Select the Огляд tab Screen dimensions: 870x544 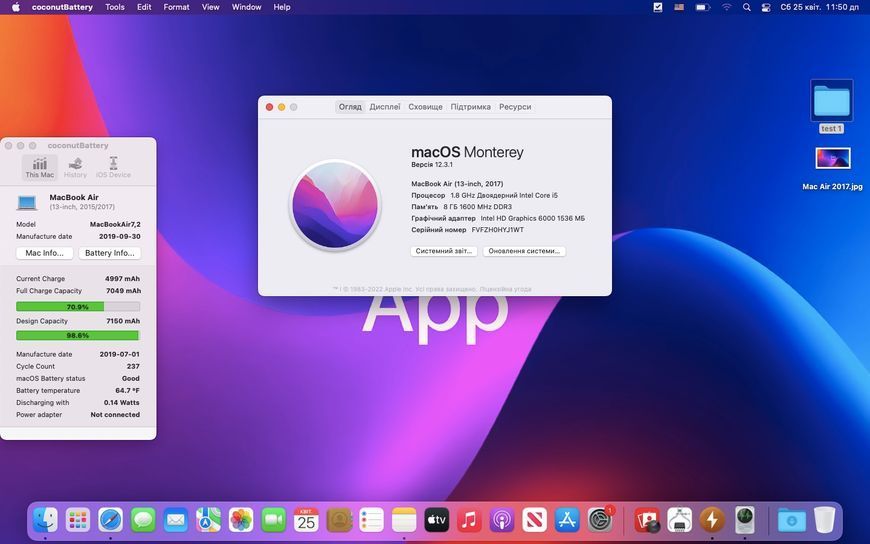(350, 107)
